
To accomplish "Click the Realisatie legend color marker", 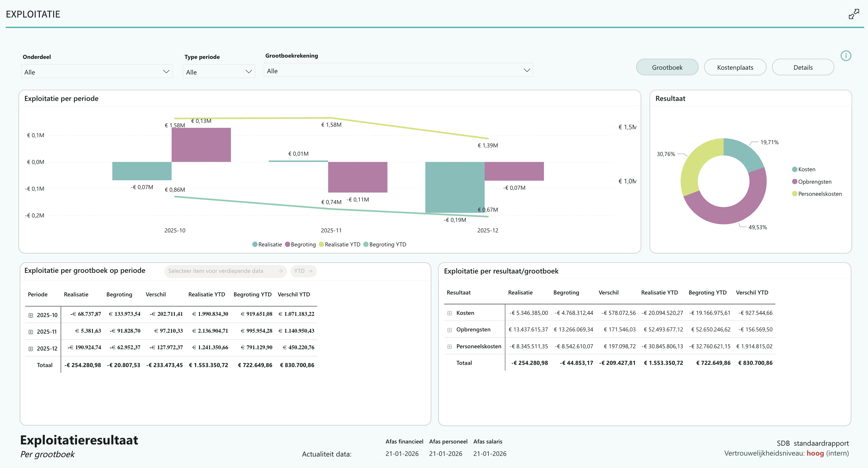I will (255, 244).
